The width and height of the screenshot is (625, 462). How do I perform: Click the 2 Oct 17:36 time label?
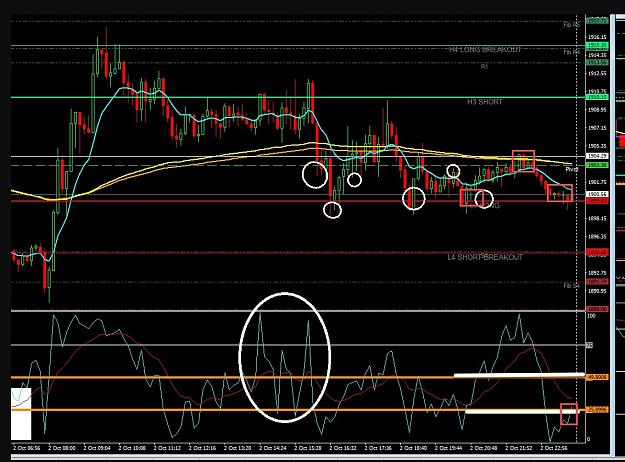click(378, 448)
